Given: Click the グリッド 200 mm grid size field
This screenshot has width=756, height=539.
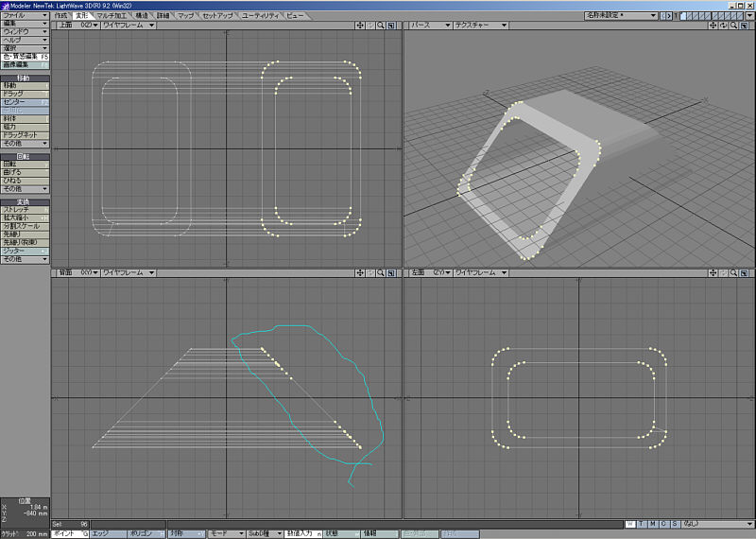Looking at the screenshot, I should (25, 533).
